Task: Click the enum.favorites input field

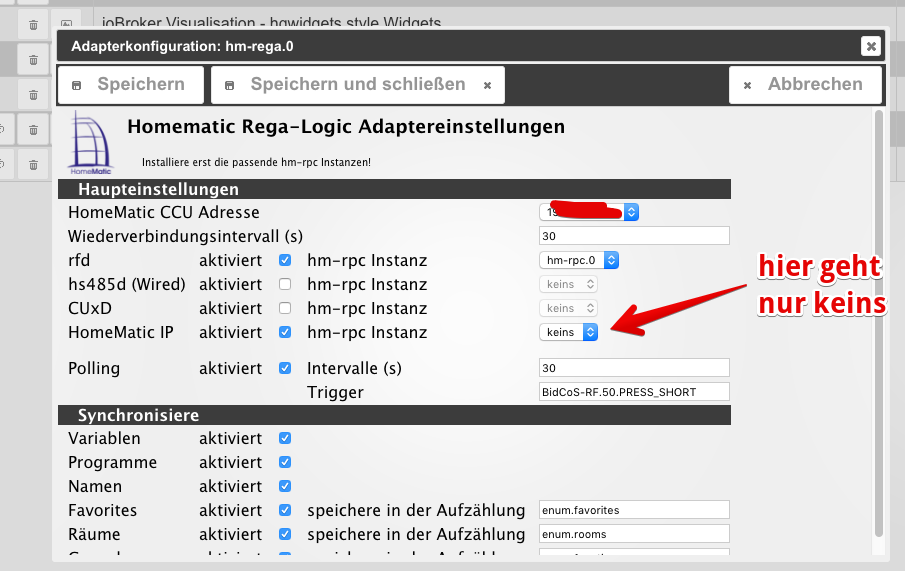Action: pos(634,510)
